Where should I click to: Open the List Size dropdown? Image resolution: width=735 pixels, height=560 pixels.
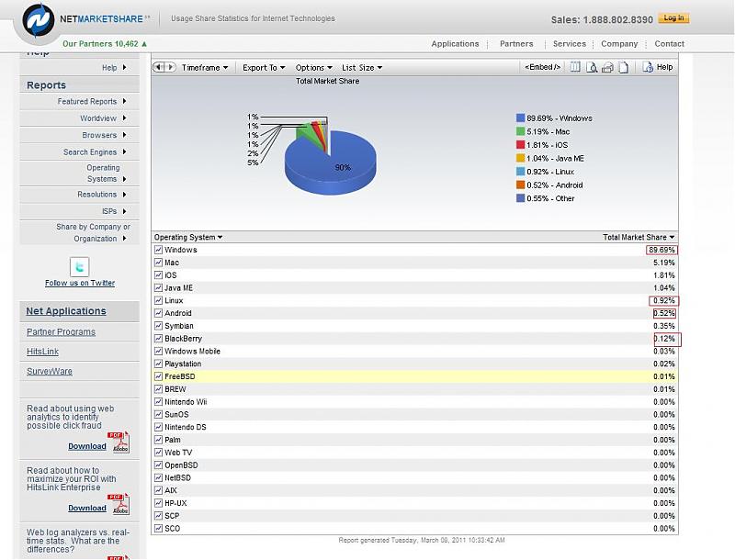point(362,68)
